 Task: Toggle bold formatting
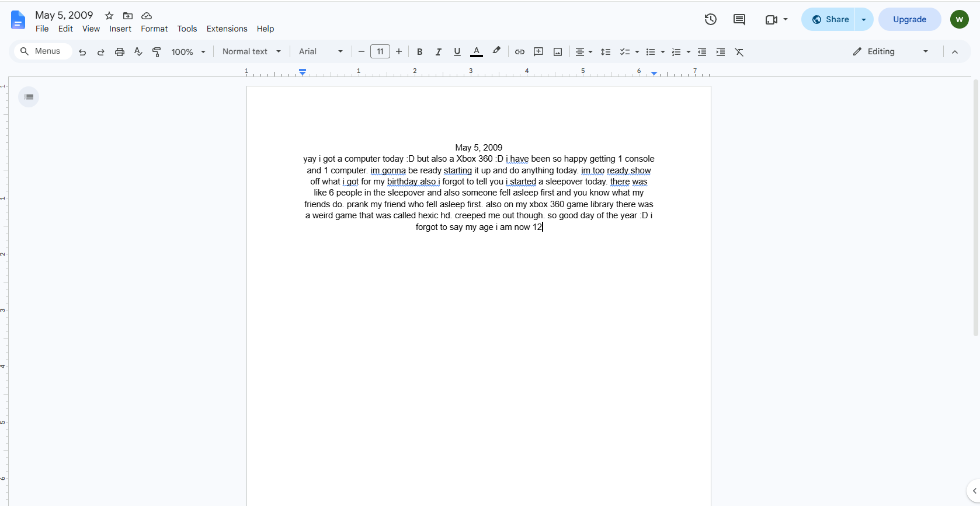tap(419, 52)
